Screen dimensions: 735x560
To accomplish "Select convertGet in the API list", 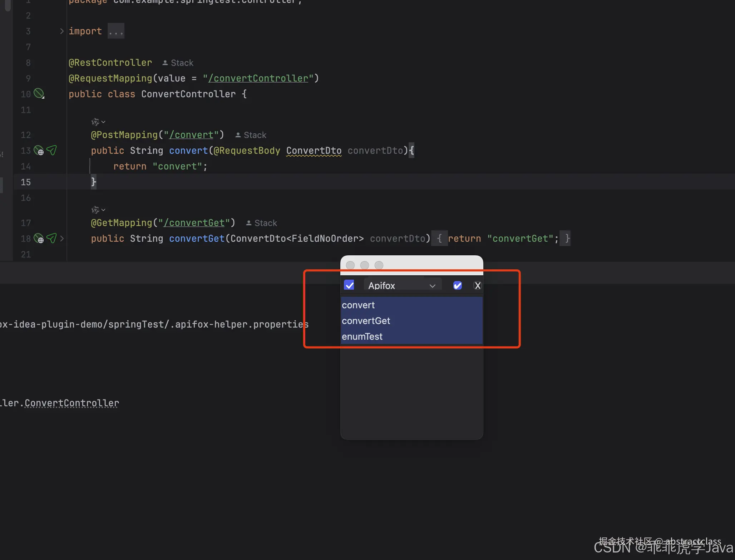I will pos(366,321).
